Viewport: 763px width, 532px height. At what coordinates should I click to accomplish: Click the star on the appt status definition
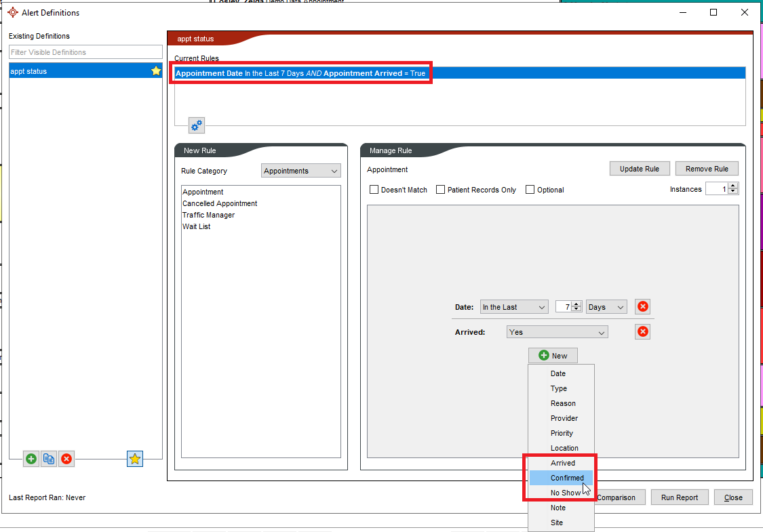(156, 71)
